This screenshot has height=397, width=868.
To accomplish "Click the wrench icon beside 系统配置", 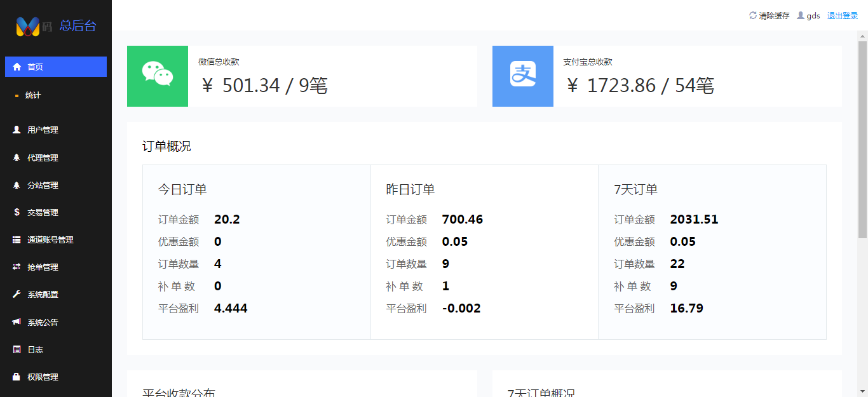I will (17, 294).
